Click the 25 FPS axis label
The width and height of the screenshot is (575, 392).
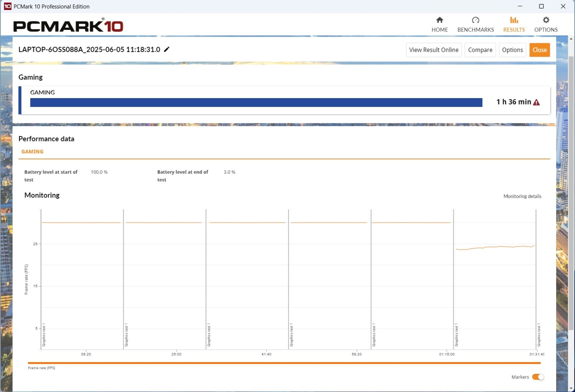[x=35, y=244]
